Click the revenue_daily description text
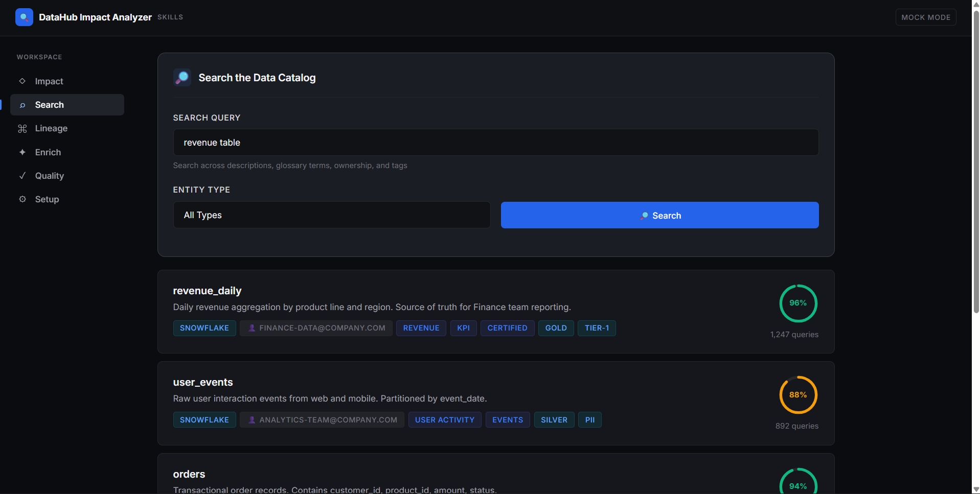Screen dimensions: 980x494 pyautogui.click(x=372, y=307)
